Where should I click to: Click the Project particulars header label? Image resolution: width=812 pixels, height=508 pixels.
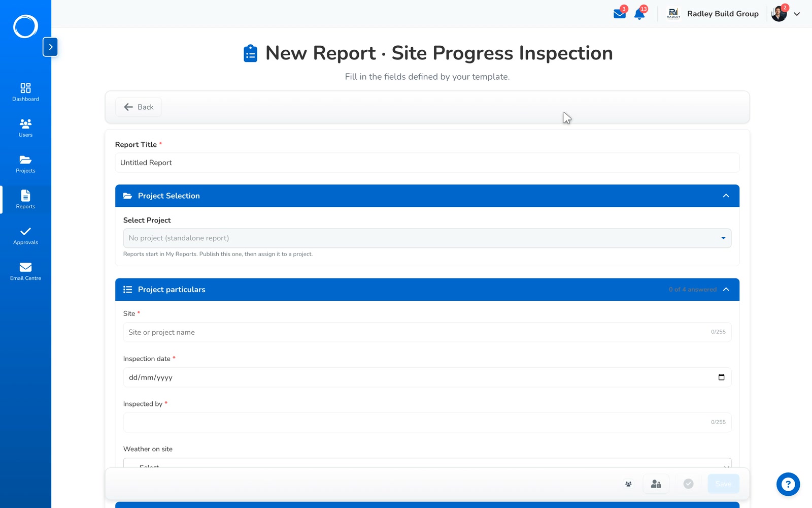(172, 290)
